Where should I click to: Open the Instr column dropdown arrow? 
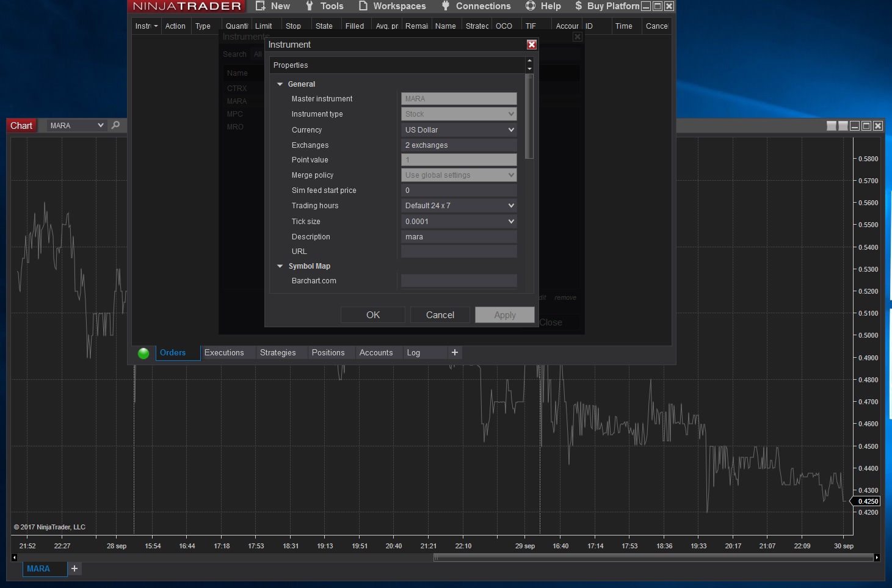pyautogui.click(x=156, y=26)
